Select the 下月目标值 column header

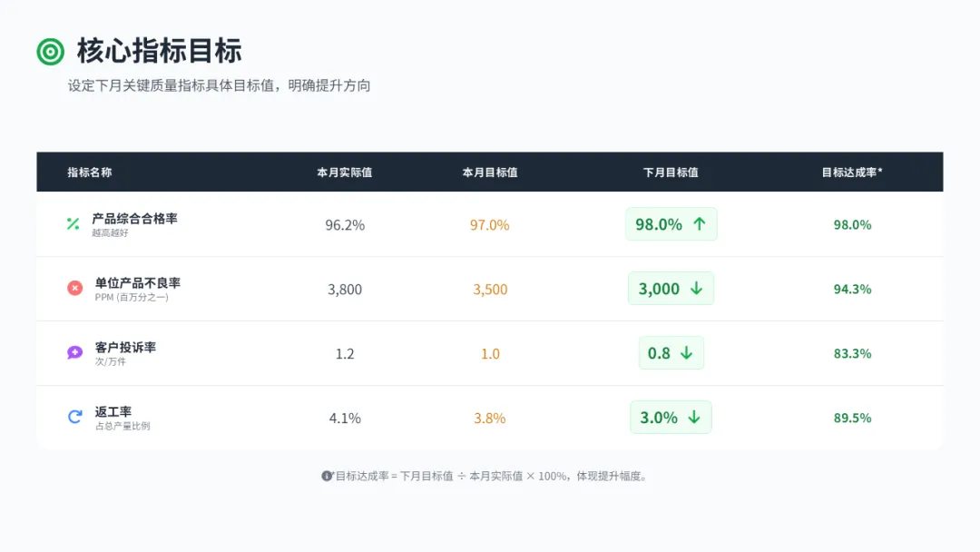pos(671,172)
